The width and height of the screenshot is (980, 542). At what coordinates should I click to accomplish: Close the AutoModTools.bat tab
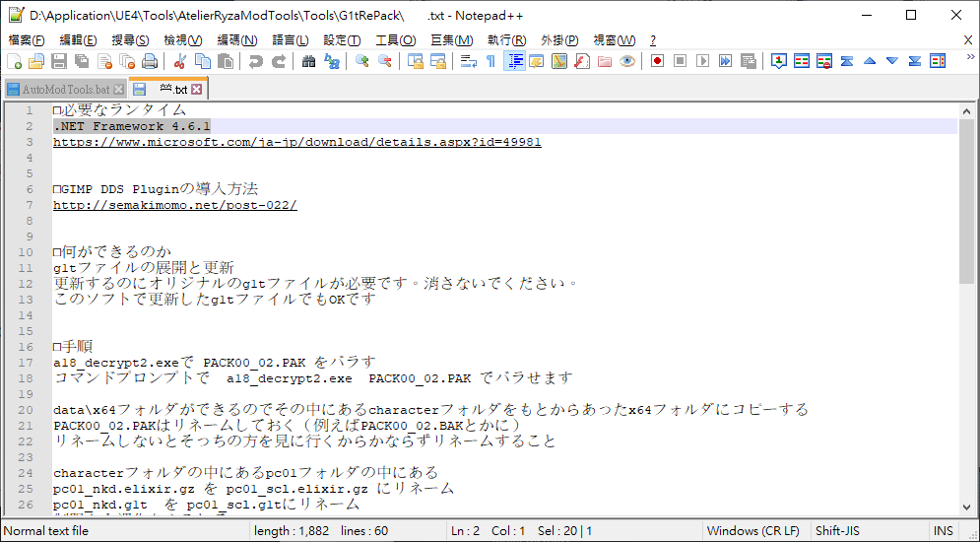coord(118,90)
